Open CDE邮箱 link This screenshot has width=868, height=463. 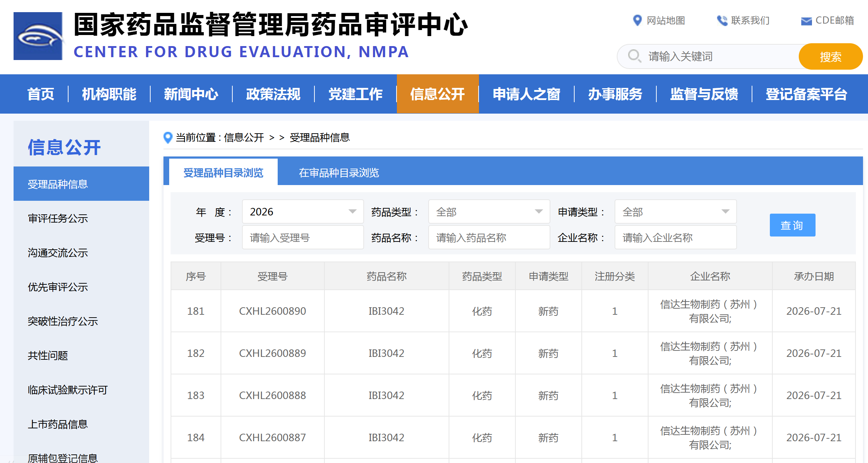[x=835, y=21]
